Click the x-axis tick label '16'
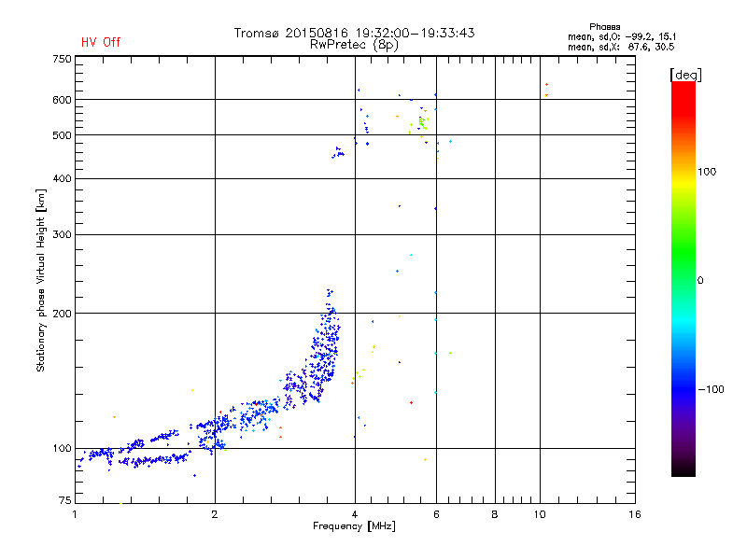This screenshot has height=560, width=747. (x=635, y=514)
